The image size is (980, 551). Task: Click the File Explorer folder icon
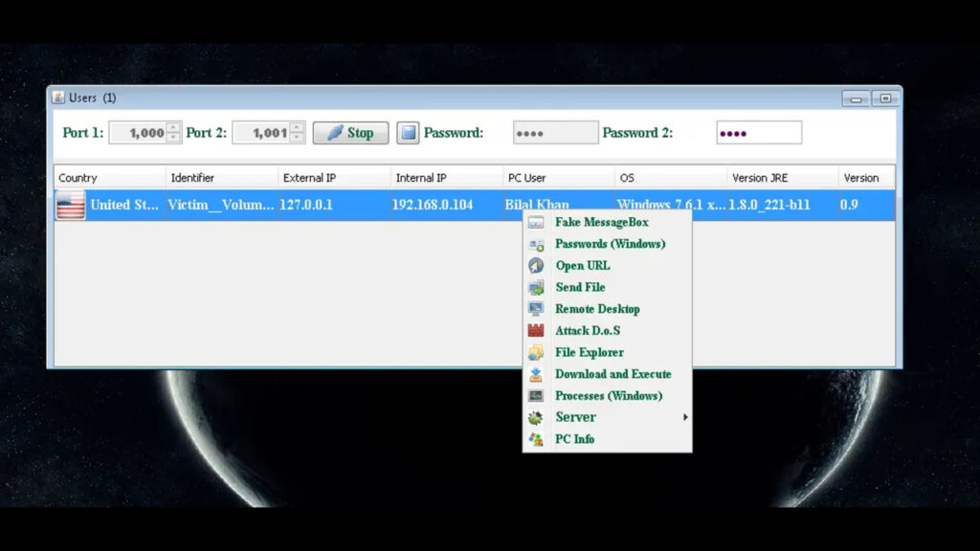click(536, 352)
